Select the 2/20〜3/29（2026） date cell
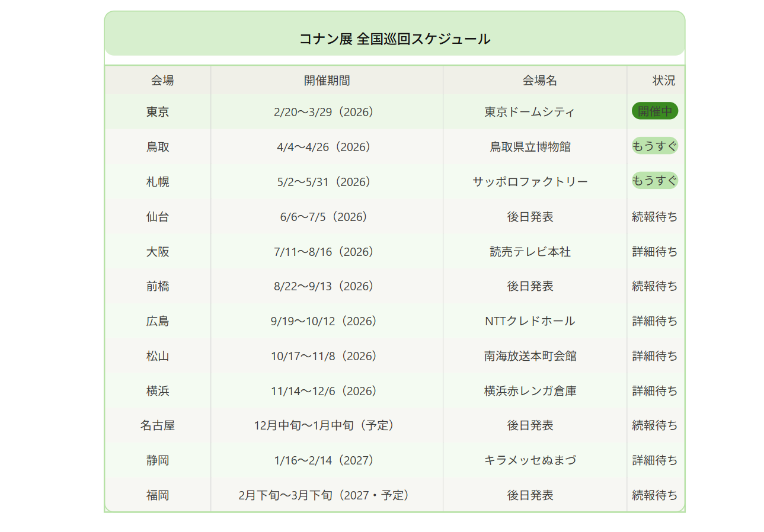Viewport: 764px width, 532px height. coord(326,112)
